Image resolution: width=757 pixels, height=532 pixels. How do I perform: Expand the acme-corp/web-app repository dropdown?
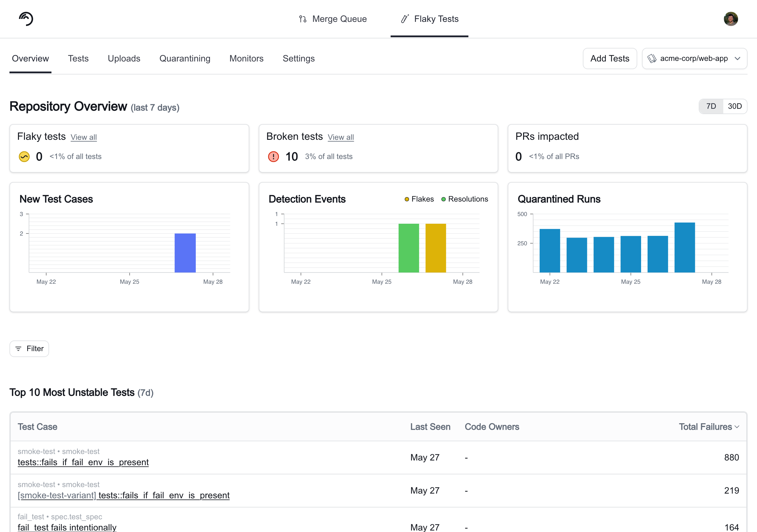pyautogui.click(x=694, y=59)
